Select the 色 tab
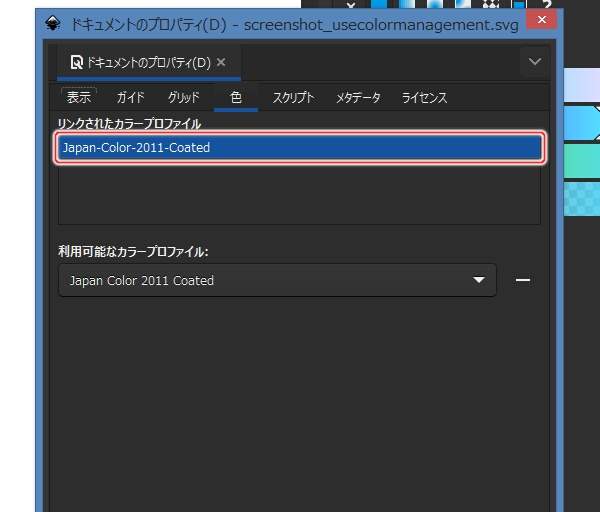 point(236,97)
